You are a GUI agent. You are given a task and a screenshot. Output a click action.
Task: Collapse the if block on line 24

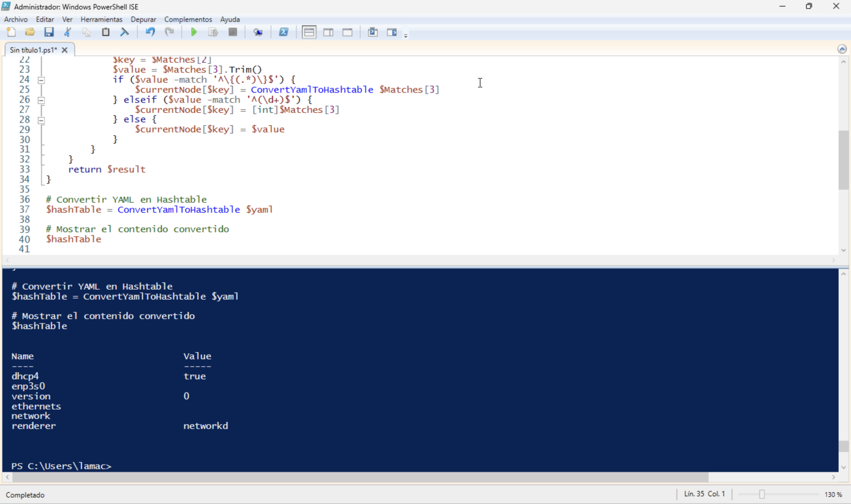41,79
